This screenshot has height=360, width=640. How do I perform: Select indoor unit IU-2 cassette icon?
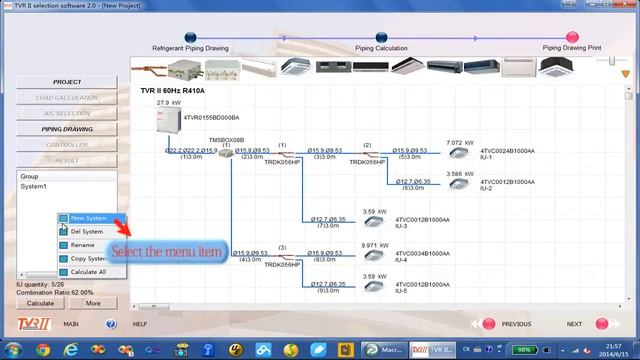[x=459, y=184]
